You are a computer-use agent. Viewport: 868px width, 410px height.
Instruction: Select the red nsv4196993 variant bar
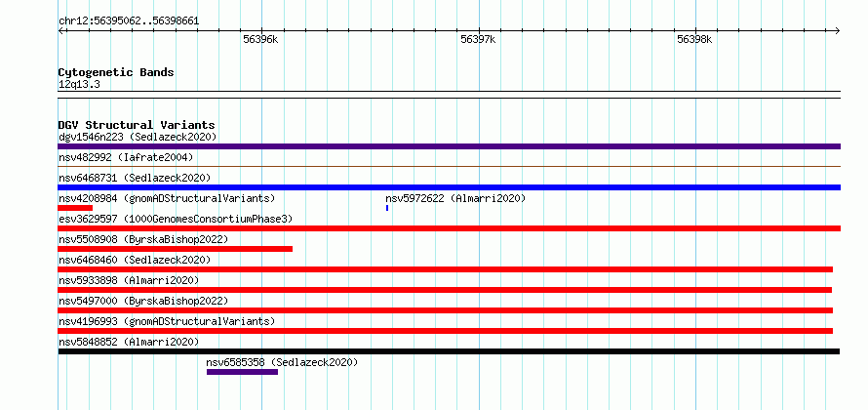click(x=445, y=331)
